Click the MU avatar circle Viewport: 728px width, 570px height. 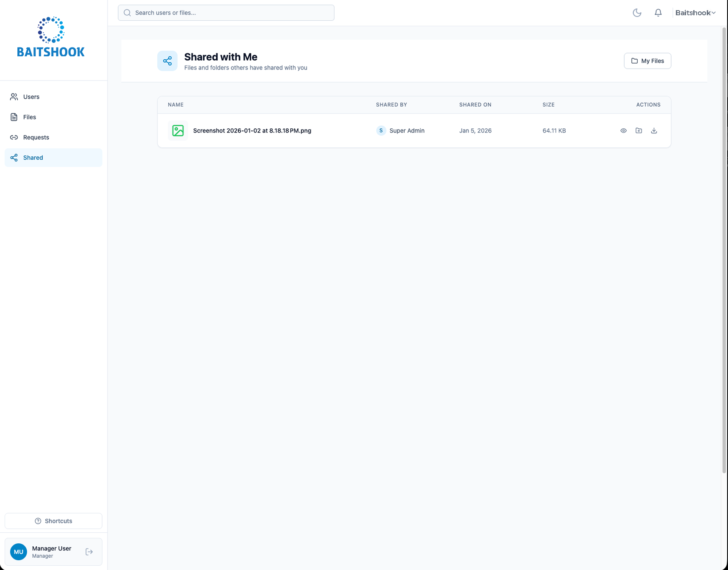[x=19, y=551]
